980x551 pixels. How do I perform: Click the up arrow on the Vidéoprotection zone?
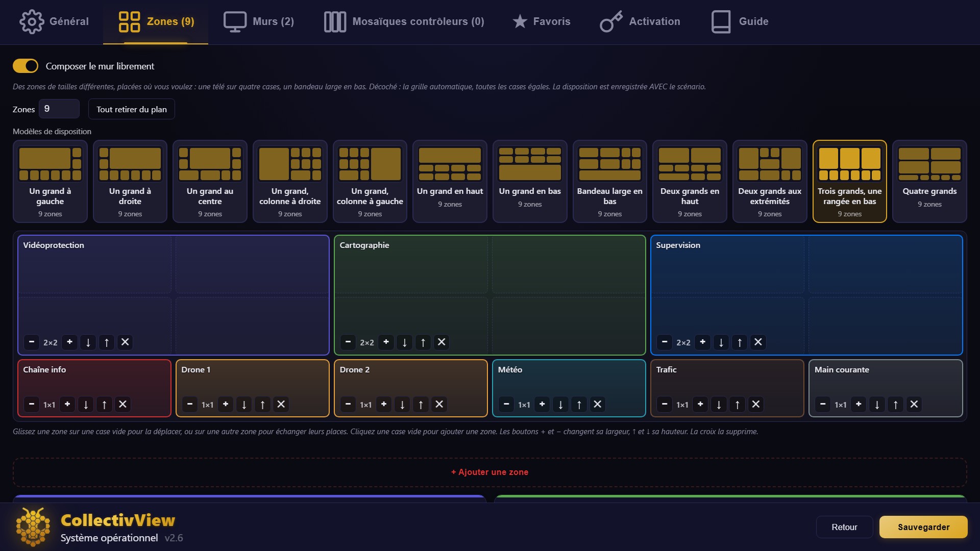click(107, 342)
